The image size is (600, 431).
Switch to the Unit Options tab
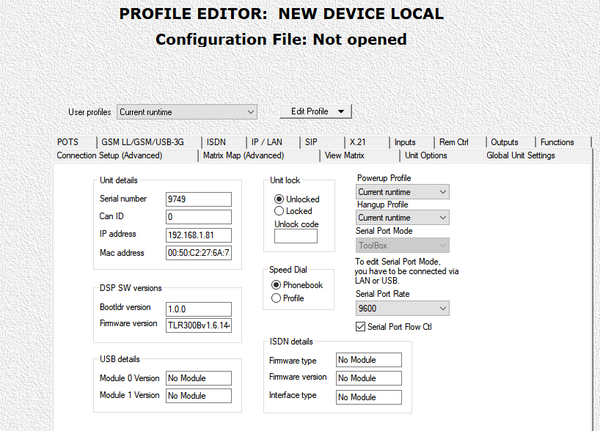[425, 156]
